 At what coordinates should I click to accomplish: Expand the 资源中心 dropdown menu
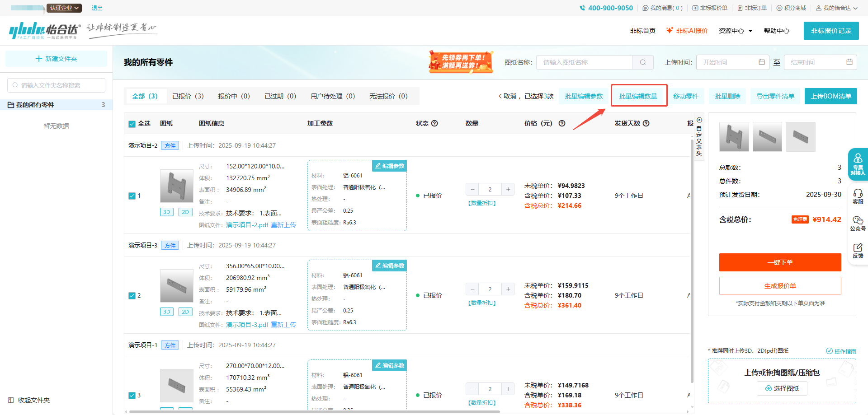tap(736, 31)
